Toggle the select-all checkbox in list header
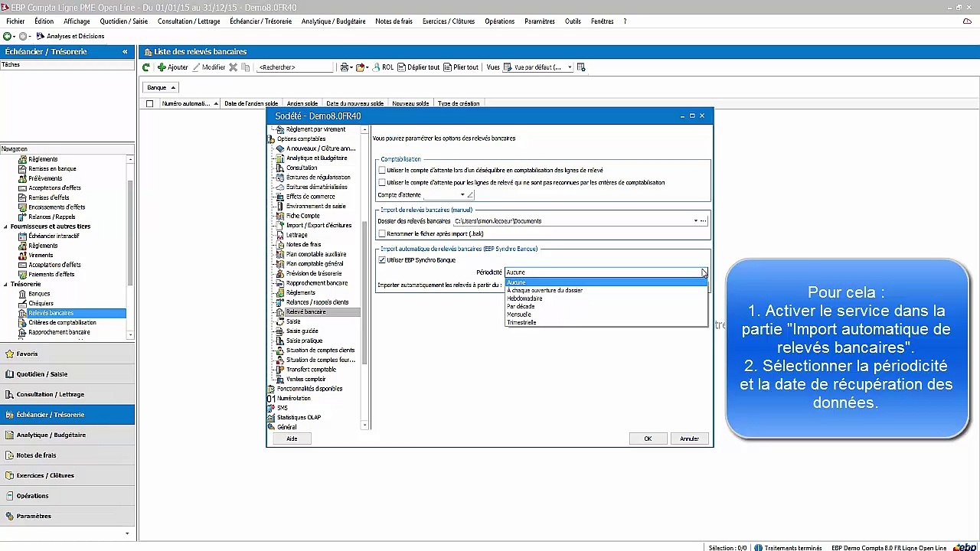 [x=149, y=103]
